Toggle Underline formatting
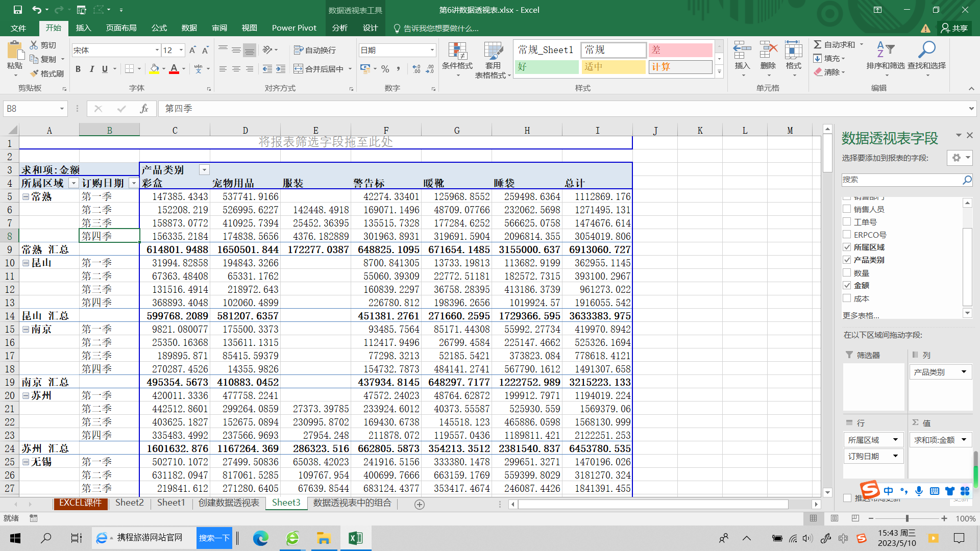Screen dimensions: 980x551 pyautogui.click(x=105, y=69)
